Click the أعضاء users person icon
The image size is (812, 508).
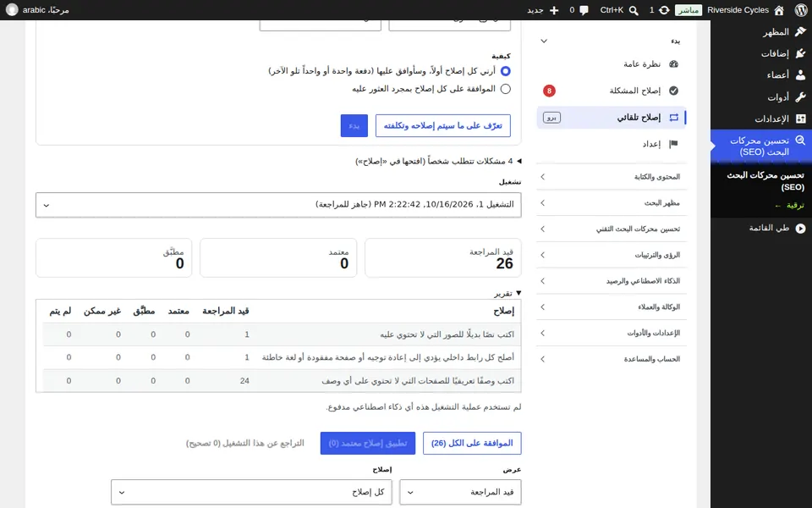pos(800,75)
